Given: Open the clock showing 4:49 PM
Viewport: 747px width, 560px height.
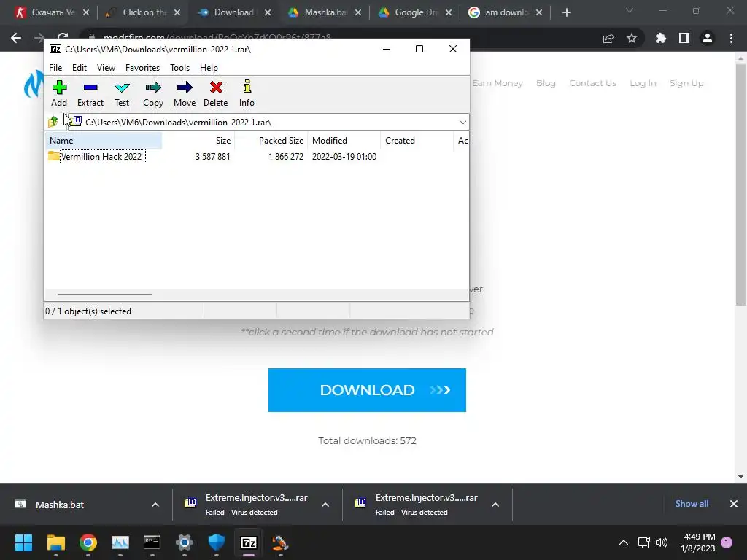Looking at the screenshot, I should coord(698,542).
